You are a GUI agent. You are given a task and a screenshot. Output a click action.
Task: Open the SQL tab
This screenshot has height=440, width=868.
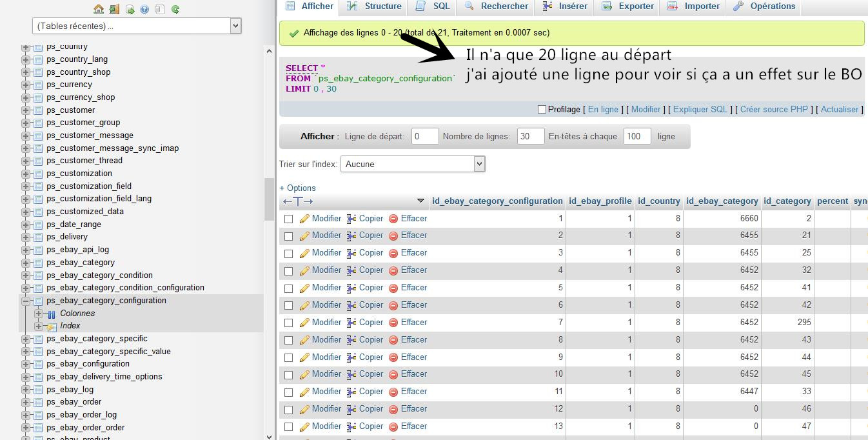click(x=433, y=6)
